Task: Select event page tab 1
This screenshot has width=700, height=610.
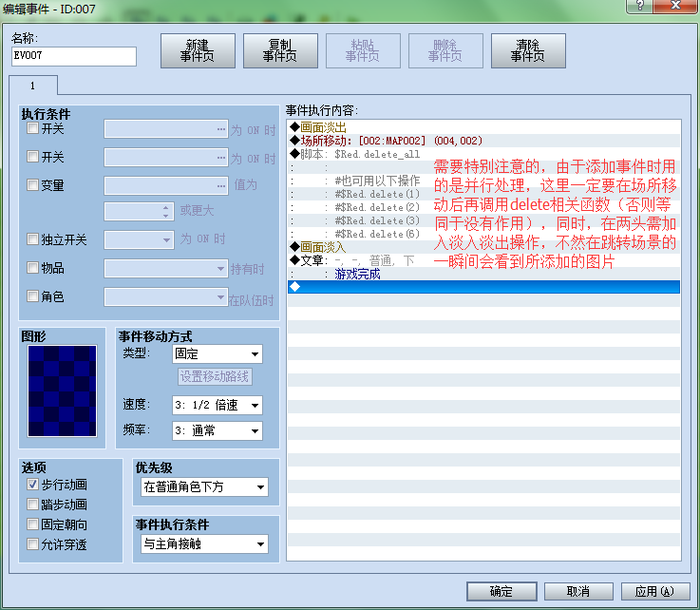Action: [33, 86]
